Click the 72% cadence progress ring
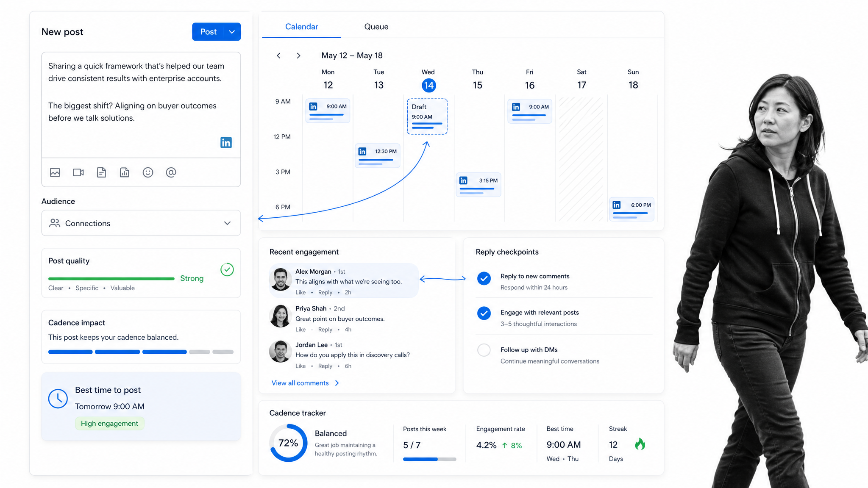The width and height of the screenshot is (868, 488). pyautogui.click(x=288, y=443)
